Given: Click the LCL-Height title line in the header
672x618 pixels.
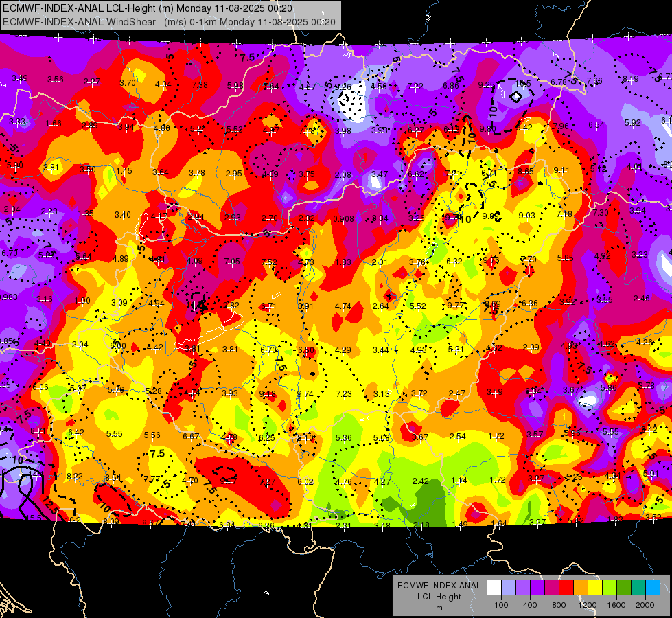Looking at the screenshot, I should click(x=148, y=8).
